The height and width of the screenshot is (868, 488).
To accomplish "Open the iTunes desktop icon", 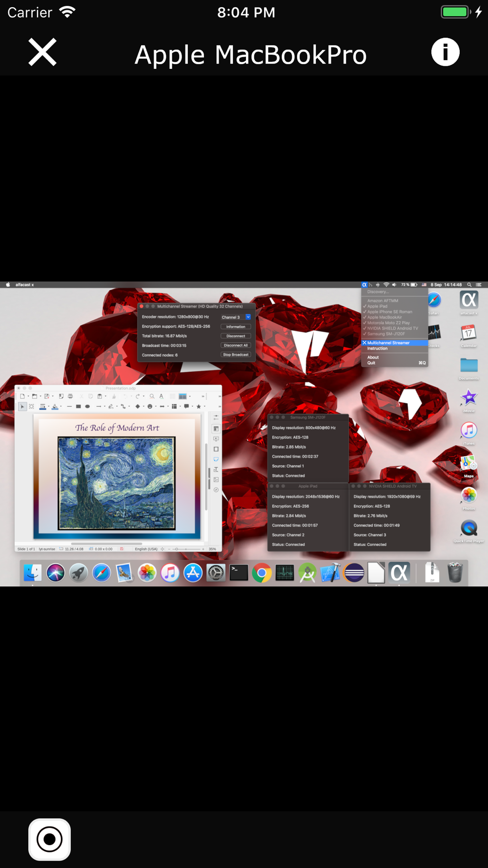I will tap(469, 433).
